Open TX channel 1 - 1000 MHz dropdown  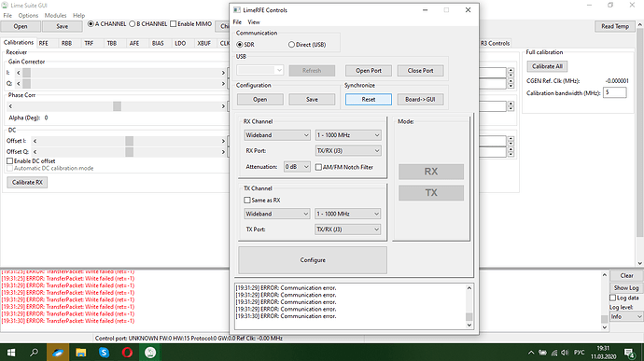[x=347, y=214]
